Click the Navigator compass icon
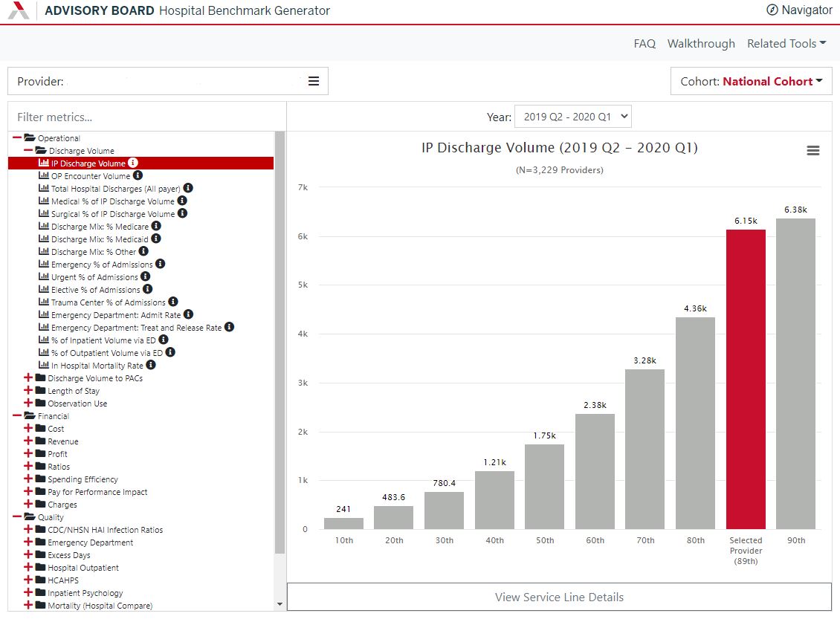Viewport: 840px width, 622px height. coord(772,10)
